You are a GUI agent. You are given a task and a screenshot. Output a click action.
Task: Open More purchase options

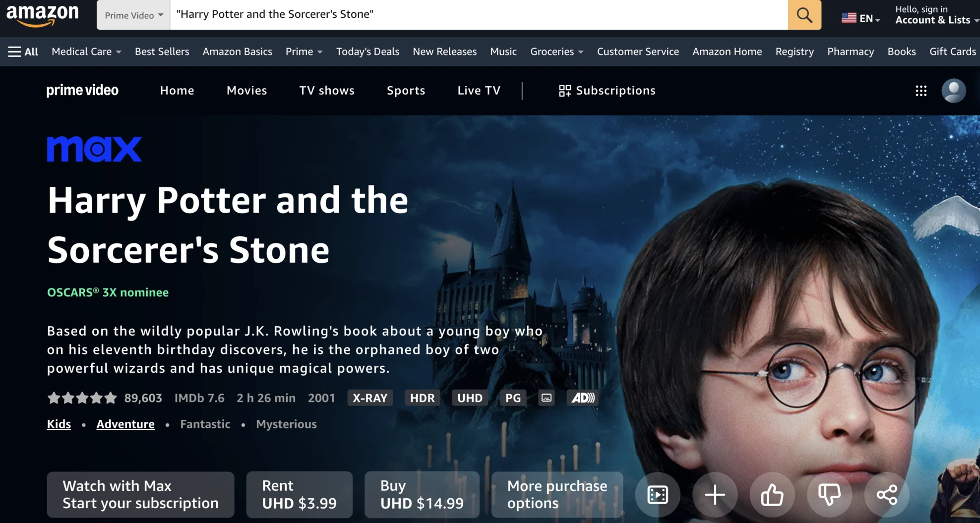click(557, 495)
